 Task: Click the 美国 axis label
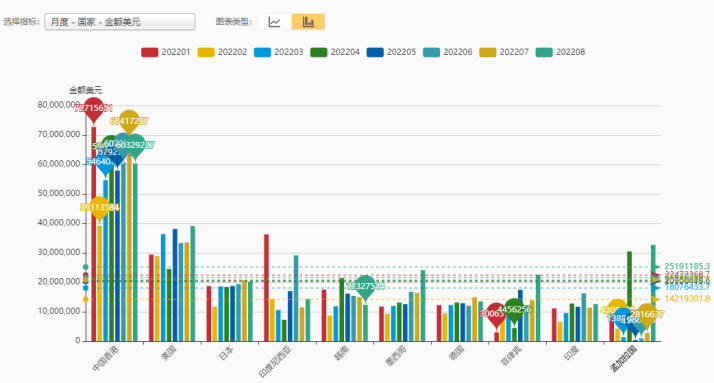[169, 353]
